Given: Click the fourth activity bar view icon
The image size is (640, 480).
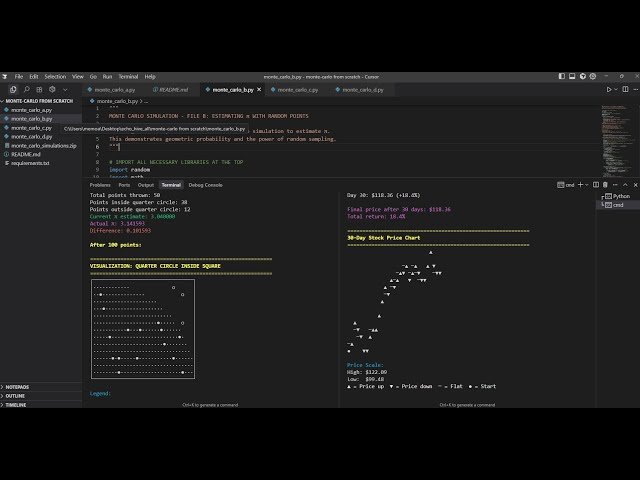Looking at the screenshot, I should [52, 89].
